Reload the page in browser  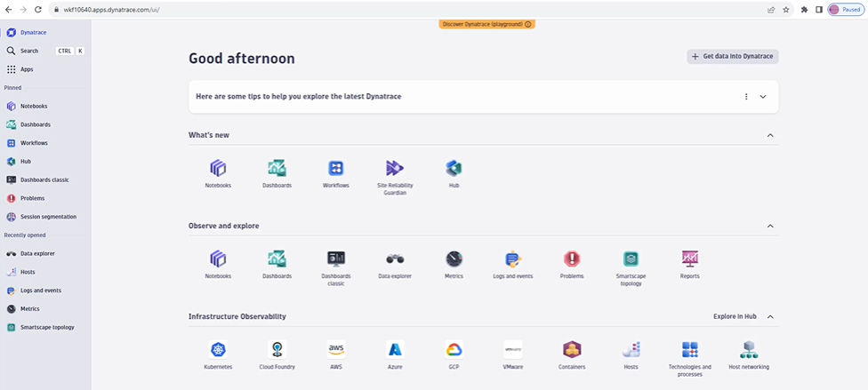pos(37,10)
